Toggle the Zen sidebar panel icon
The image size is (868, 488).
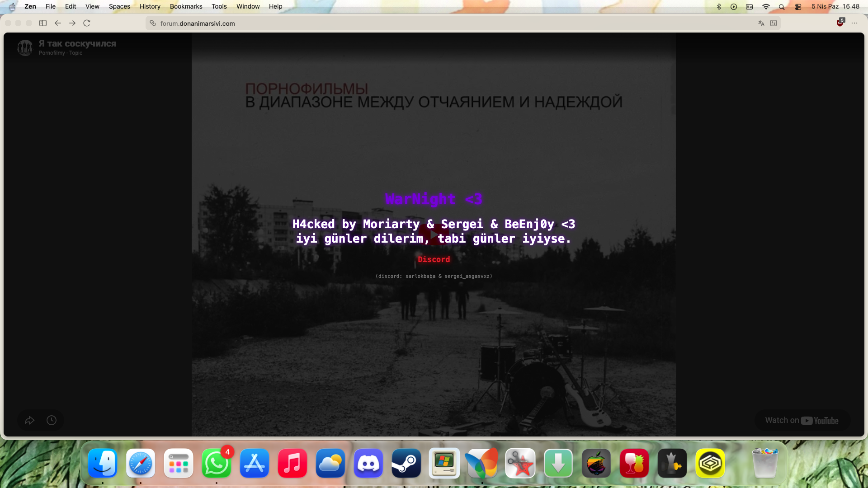click(x=43, y=23)
